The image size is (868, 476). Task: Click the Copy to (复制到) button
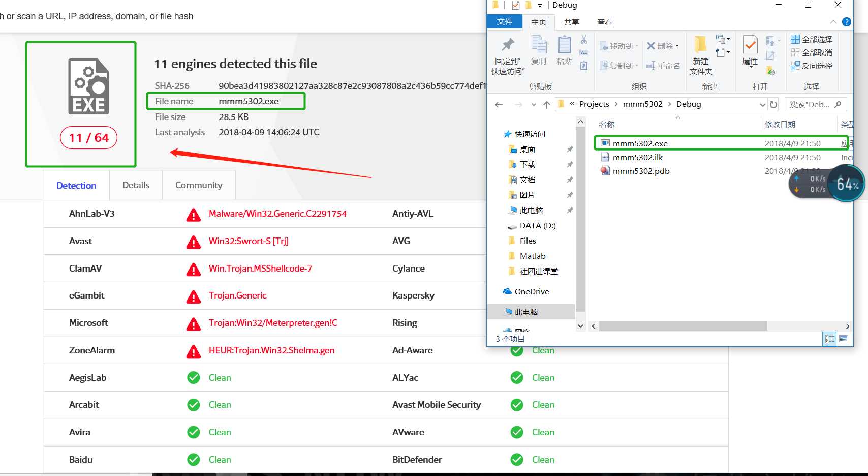pyautogui.click(x=618, y=66)
